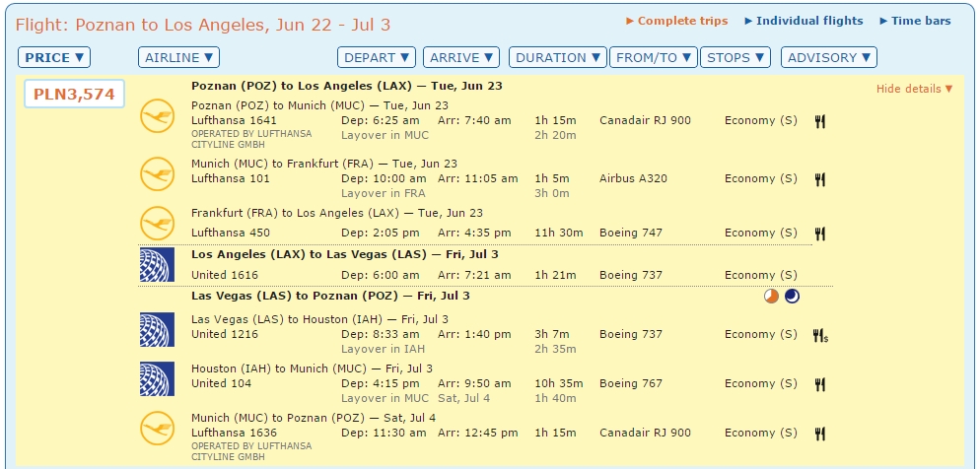Click flight number United 1616

[225, 275]
